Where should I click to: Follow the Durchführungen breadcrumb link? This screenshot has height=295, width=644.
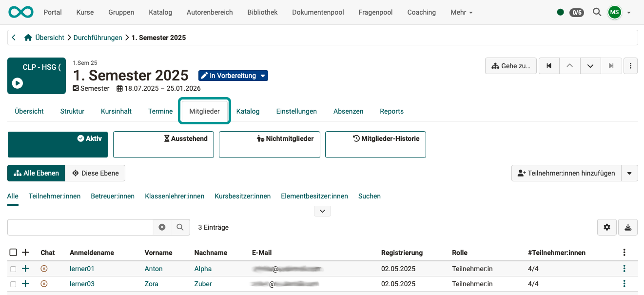click(98, 37)
